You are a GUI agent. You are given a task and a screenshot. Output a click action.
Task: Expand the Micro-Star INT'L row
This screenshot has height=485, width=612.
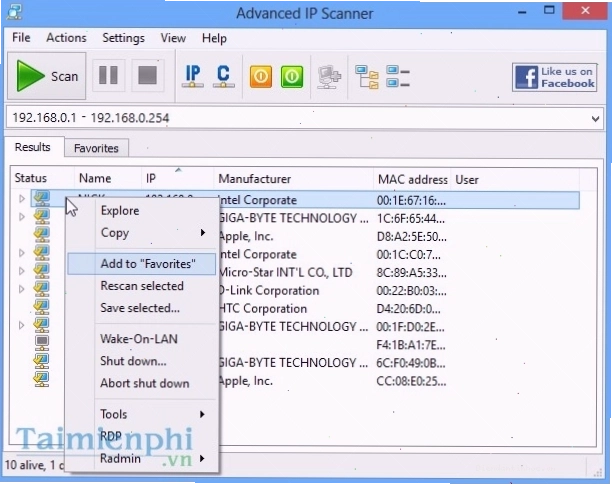click(22, 271)
